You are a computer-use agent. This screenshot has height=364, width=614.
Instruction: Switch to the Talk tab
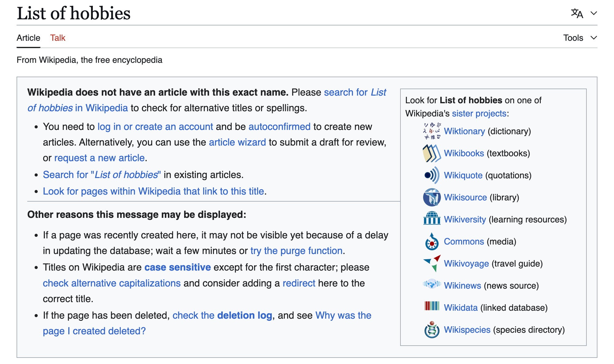tap(58, 38)
